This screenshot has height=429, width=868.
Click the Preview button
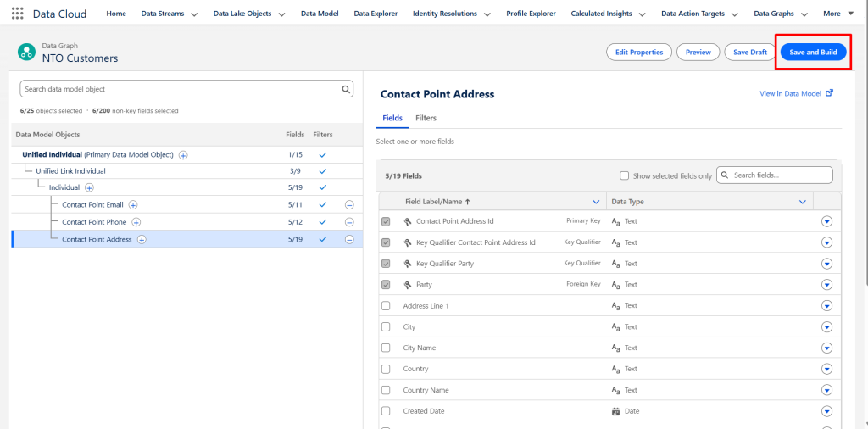click(x=698, y=52)
